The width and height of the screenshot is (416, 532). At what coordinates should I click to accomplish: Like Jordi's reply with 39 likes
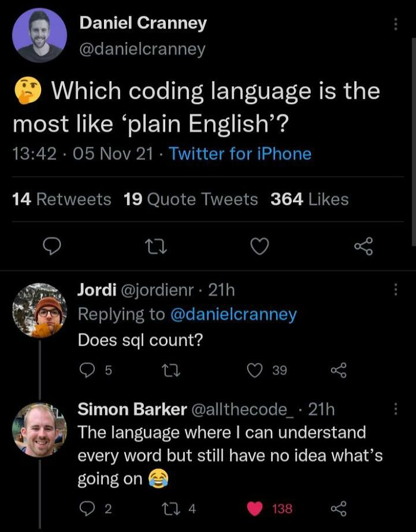click(x=255, y=370)
